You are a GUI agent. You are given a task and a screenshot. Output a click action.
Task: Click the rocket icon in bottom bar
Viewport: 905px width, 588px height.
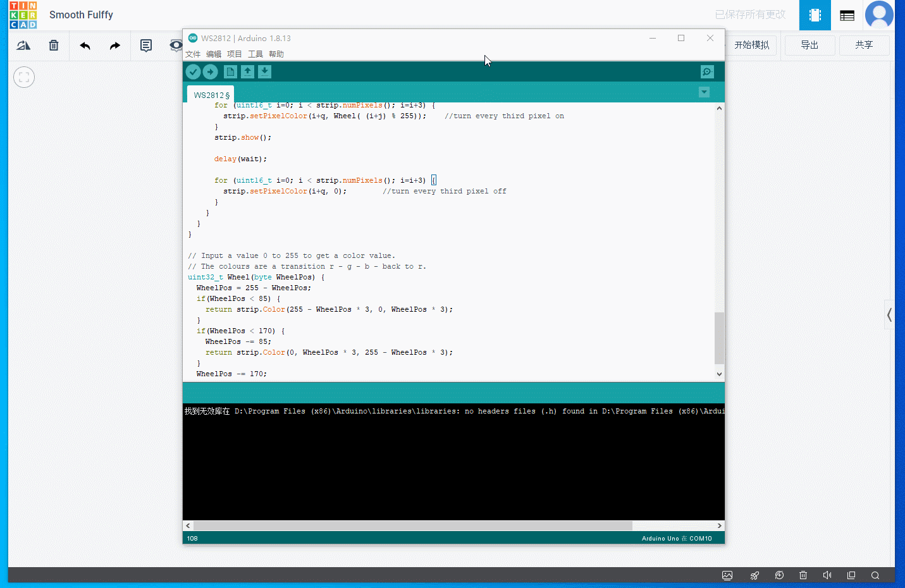point(754,575)
